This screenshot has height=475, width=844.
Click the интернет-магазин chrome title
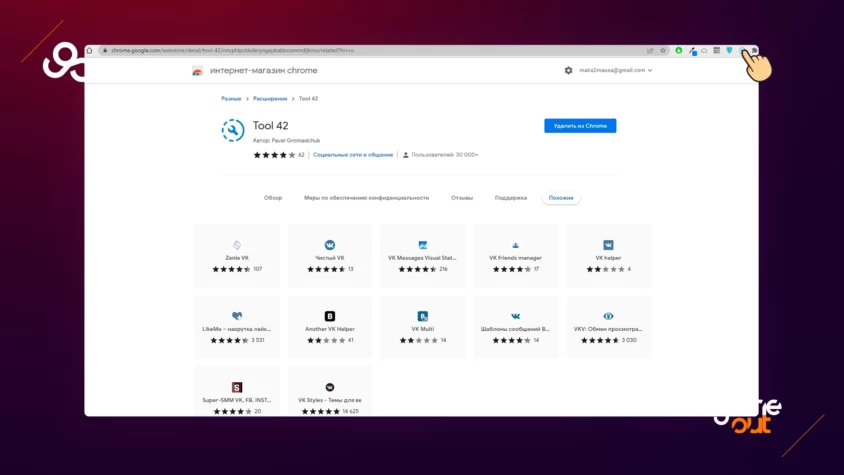[264, 71]
